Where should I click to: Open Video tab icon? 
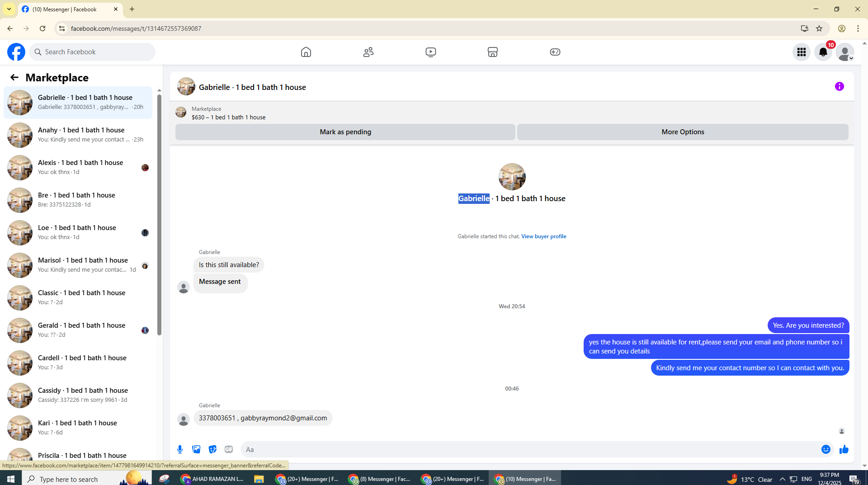[x=431, y=52]
